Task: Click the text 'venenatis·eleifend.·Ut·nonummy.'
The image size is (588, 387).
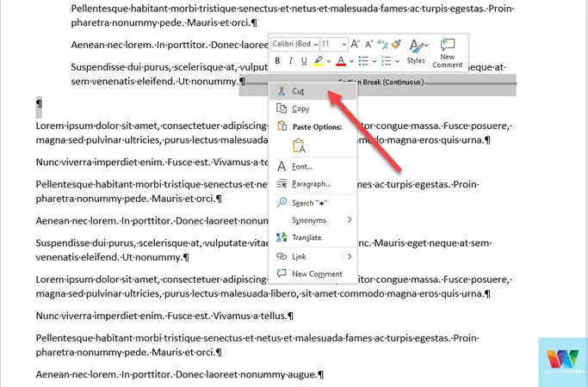Action: tap(109, 257)
